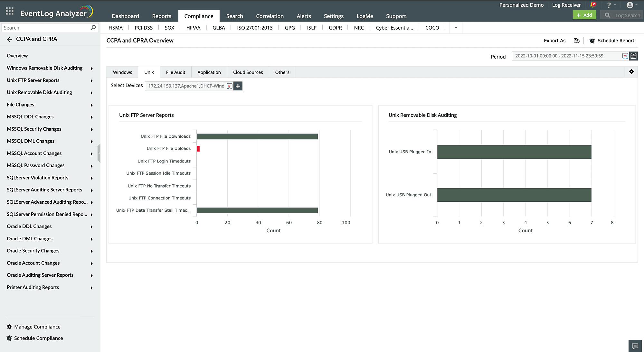
Task: Click the back arrow beside CCPA and CPRA
Action: click(9, 39)
